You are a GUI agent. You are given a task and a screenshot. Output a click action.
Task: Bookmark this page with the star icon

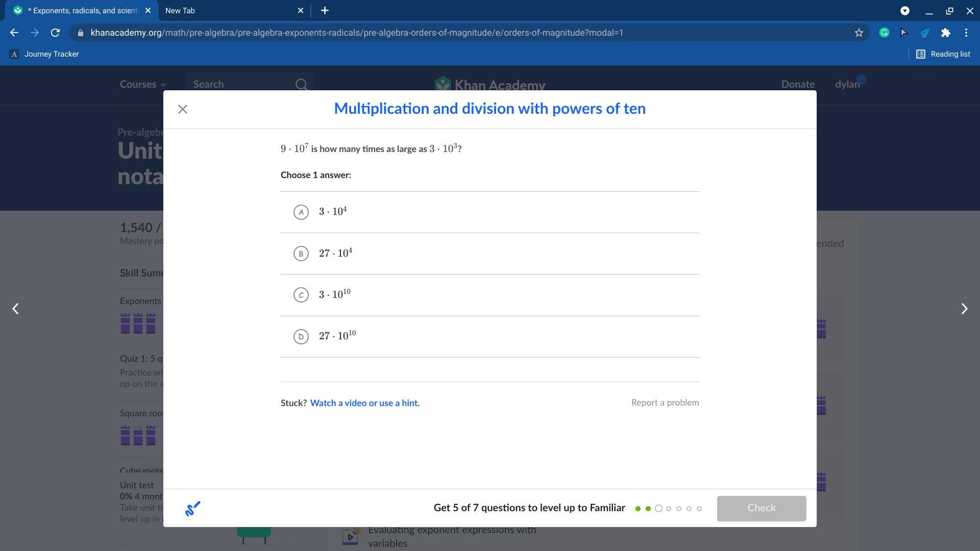coord(859,33)
